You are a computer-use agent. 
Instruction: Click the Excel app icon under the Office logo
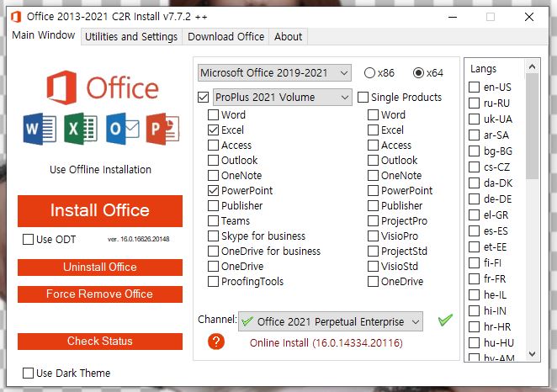tap(81, 129)
